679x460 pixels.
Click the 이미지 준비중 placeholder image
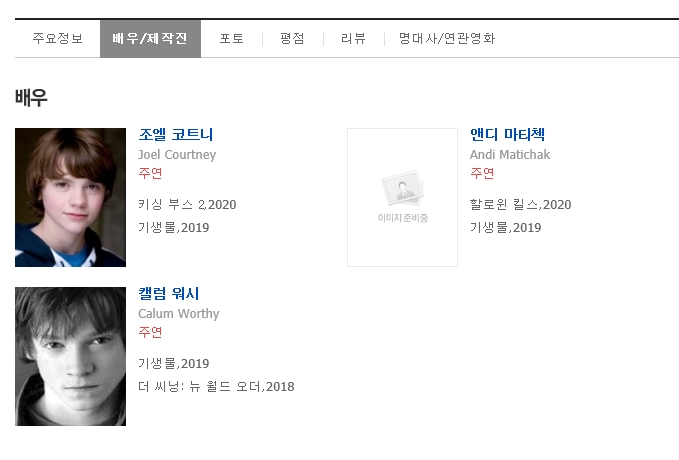point(402,197)
